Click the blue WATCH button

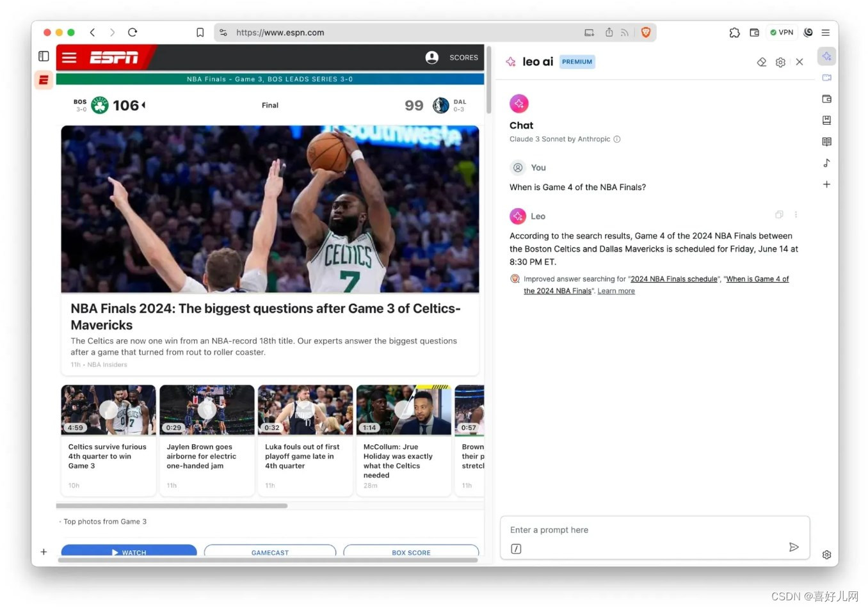coord(129,551)
